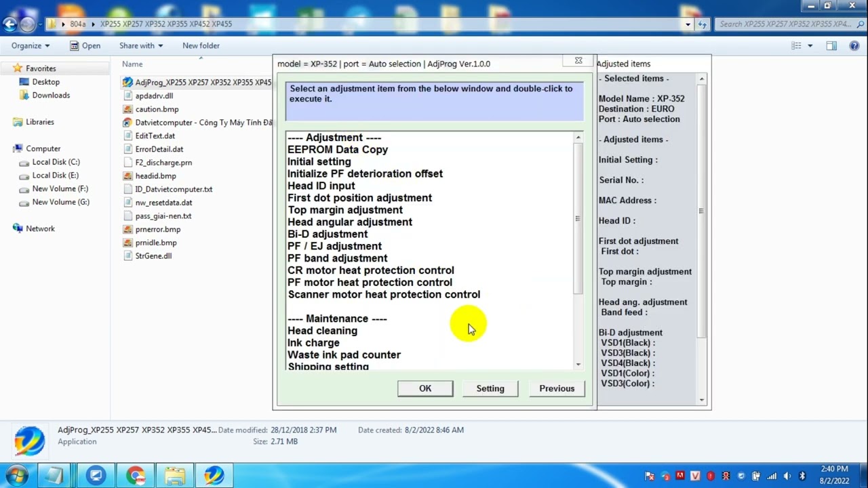The height and width of the screenshot is (488, 868).
Task: Select PF / EJ adjustment item
Action: 334,246
